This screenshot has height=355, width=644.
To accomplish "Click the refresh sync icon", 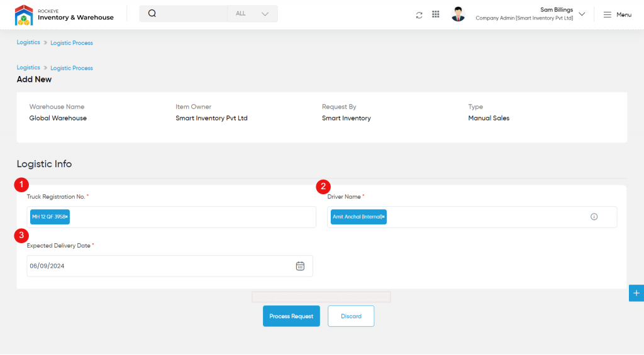I will pyautogui.click(x=419, y=14).
